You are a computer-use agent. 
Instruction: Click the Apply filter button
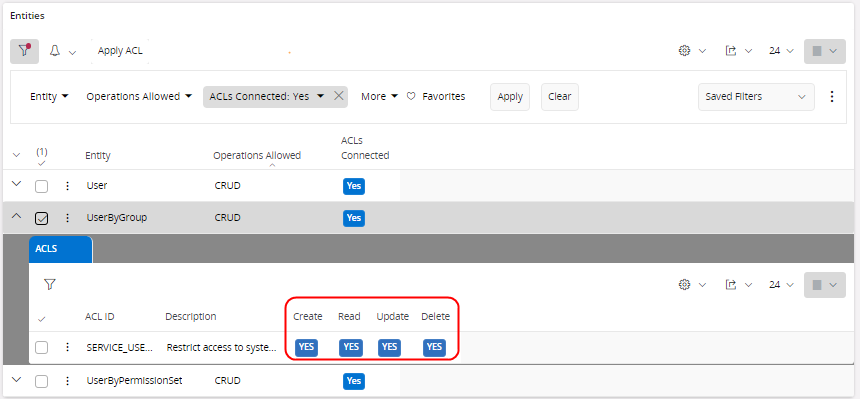click(510, 97)
